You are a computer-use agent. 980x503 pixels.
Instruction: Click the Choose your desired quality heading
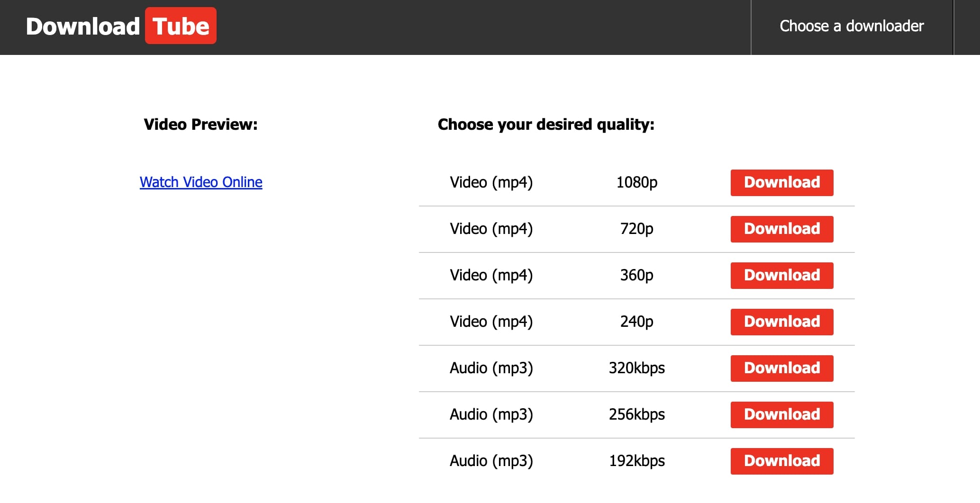click(546, 125)
